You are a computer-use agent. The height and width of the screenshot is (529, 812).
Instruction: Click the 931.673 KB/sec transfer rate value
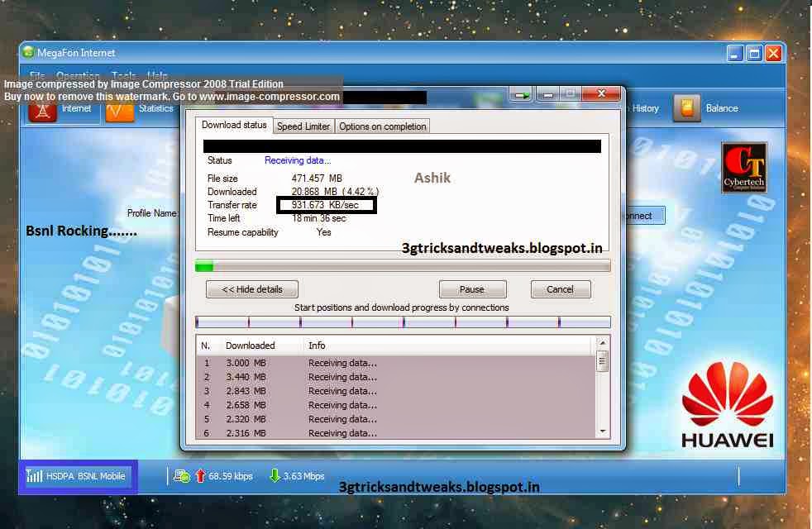(325, 205)
